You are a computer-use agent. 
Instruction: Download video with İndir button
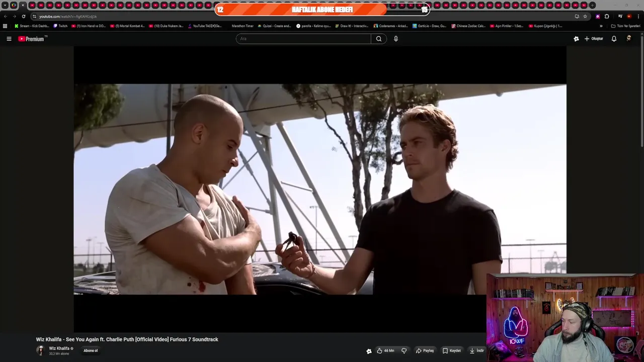pyautogui.click(x=476, y=350)
